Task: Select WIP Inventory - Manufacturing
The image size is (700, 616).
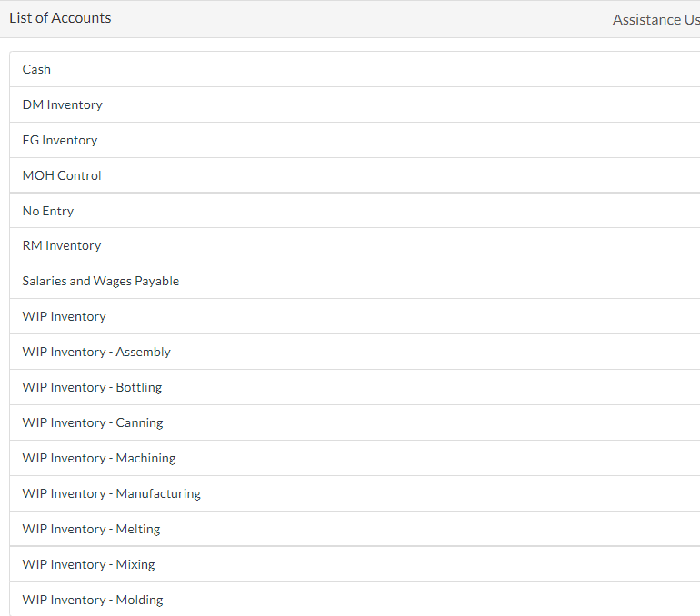Action: [355, 493]
